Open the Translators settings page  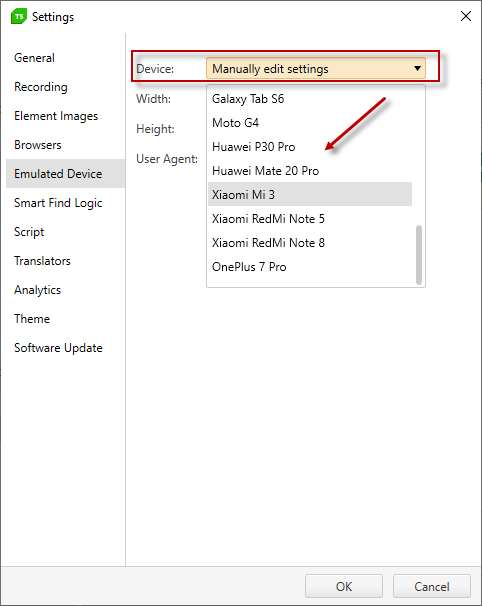(65, 260)
